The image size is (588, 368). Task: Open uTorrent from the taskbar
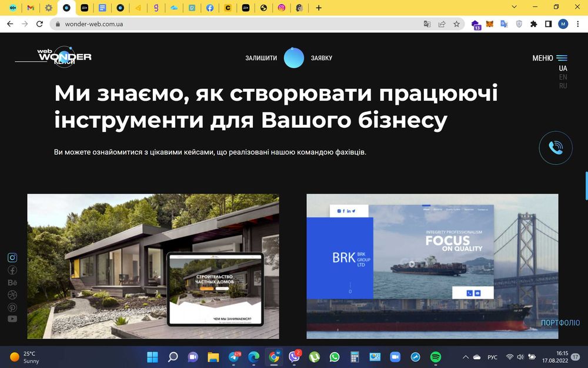[314, 357]
